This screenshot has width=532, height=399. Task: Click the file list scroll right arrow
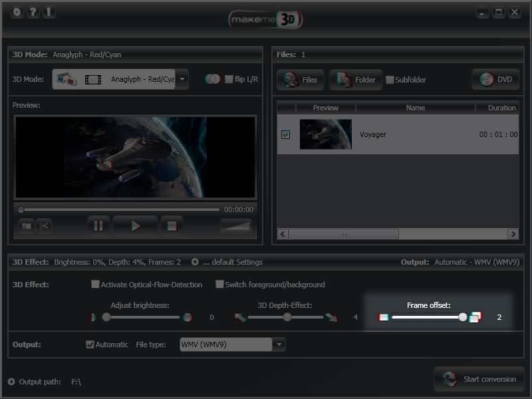pos(513,234)
